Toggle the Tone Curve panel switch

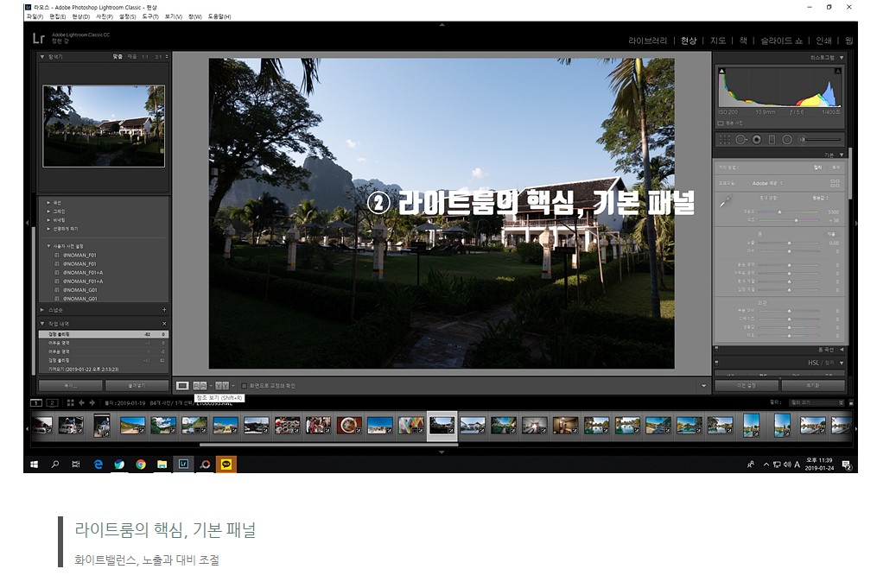(x=716, y=349)
